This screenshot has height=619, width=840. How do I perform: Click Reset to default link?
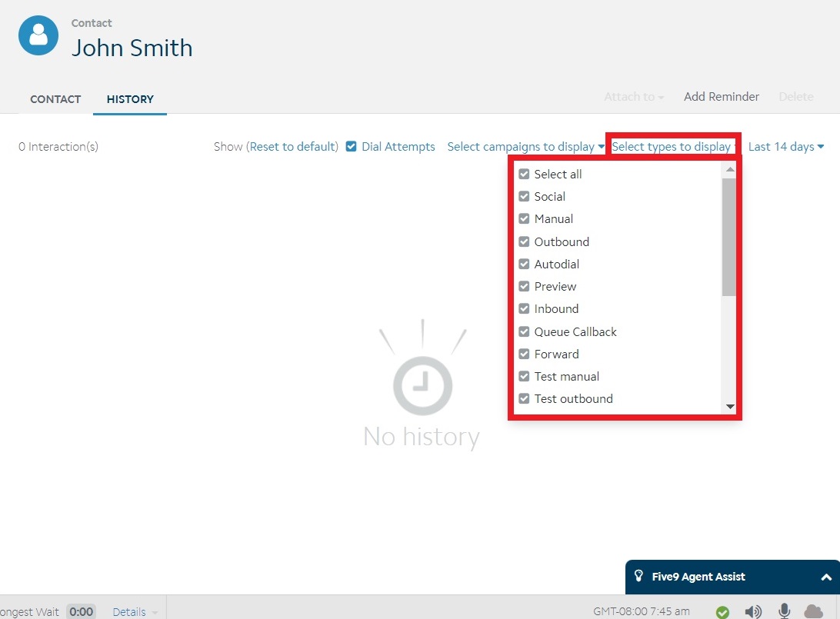point(292,147)
